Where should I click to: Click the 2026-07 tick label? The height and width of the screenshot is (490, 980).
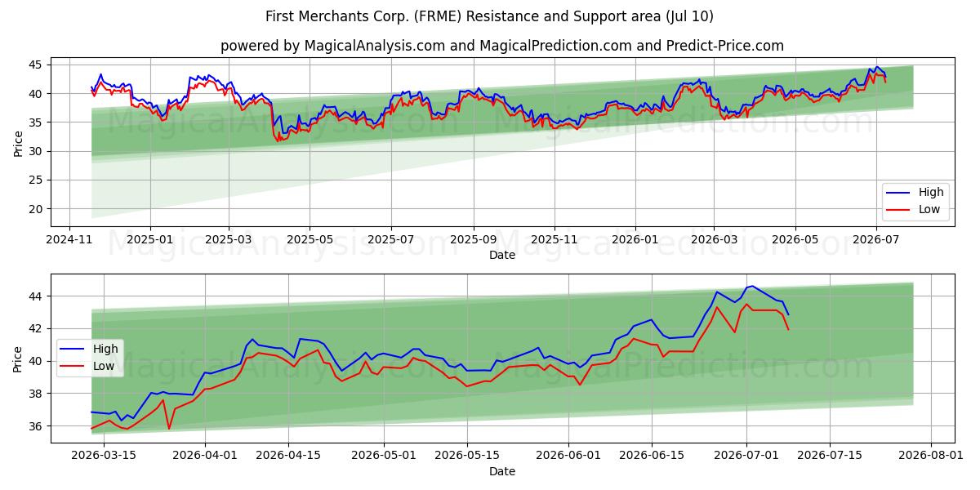(876, 240)
